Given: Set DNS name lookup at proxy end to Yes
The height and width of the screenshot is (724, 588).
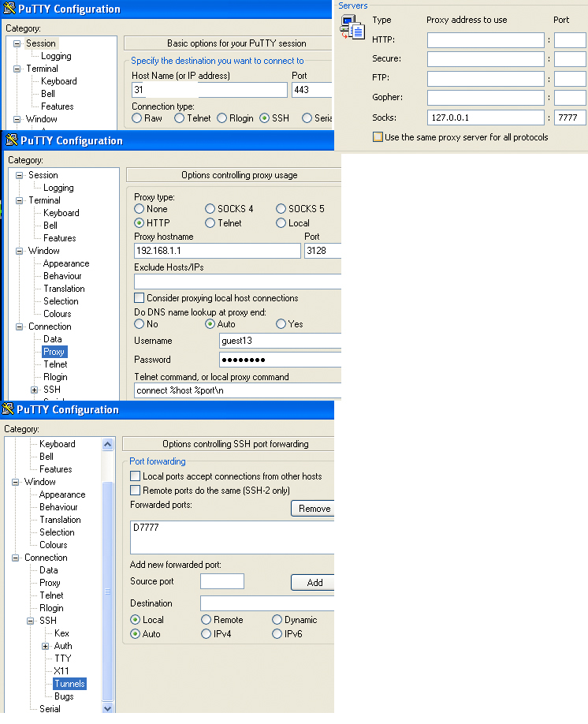Looking at the screenshot, I should tap(281, 324).
